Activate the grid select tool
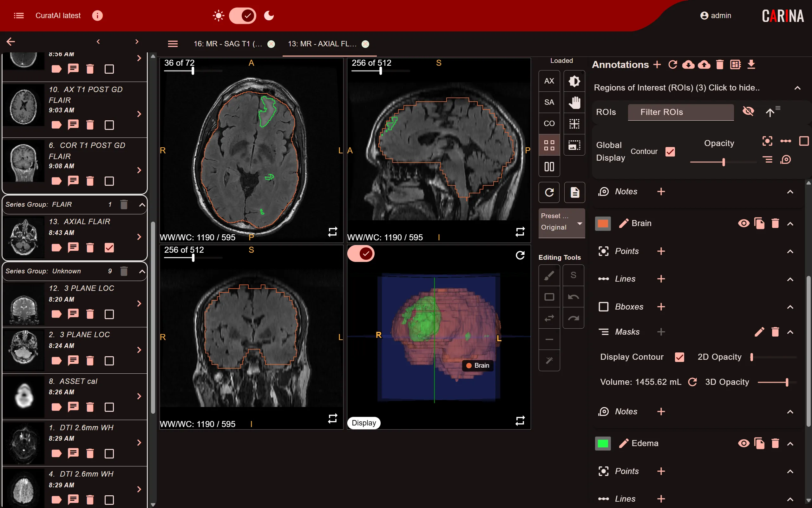Image resolution: width=812 pixels, height=508 pixels. coord(574,124)
